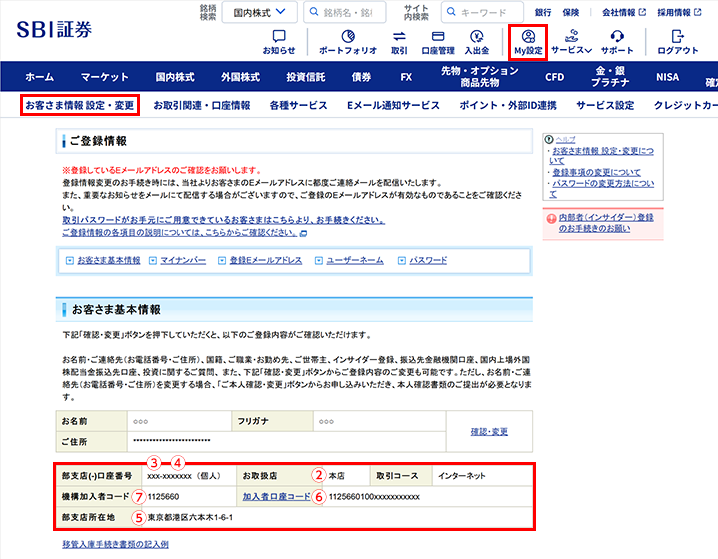
Task: Open the 銀行 link
Action: [543, 12]
